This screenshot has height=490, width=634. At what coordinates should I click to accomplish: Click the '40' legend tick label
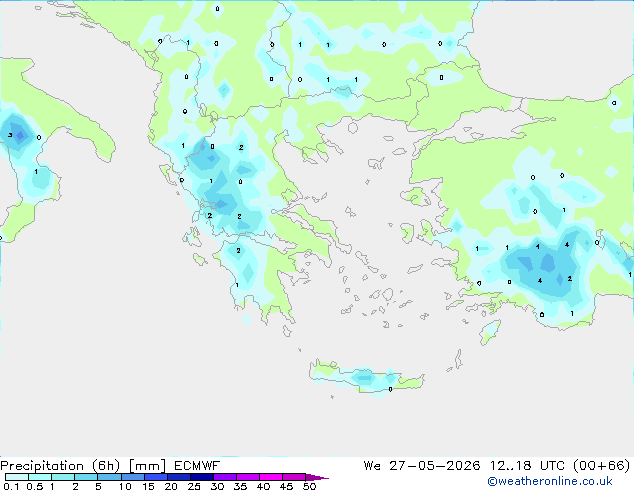tap(263, 486)
